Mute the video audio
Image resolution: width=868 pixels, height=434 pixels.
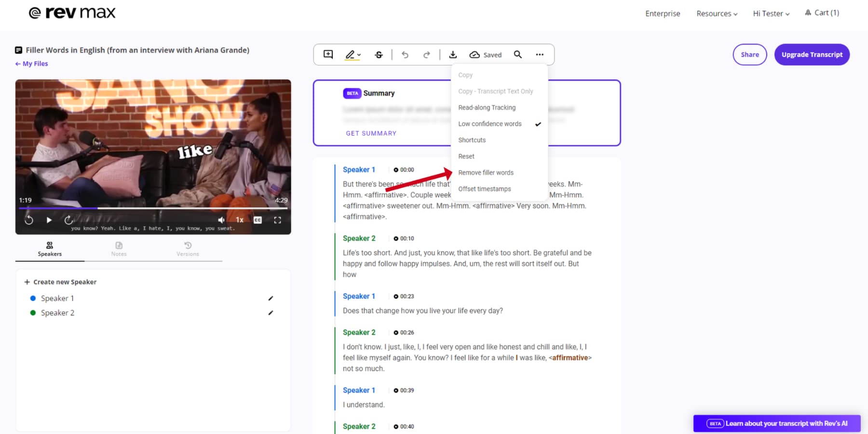click(x=221, y=219)
